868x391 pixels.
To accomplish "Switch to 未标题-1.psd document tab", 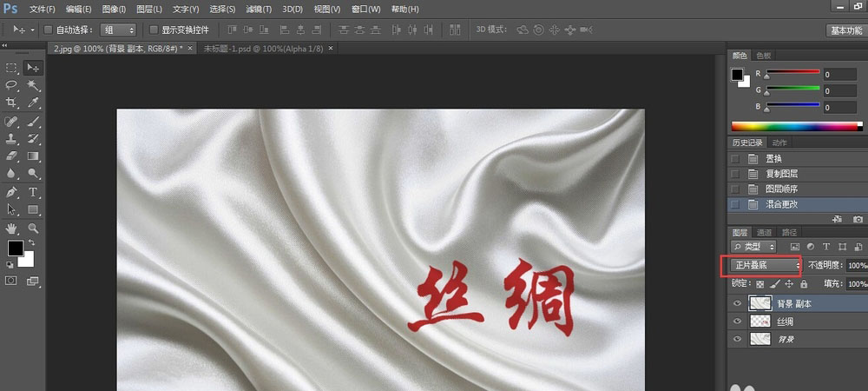I will [263, 49].
